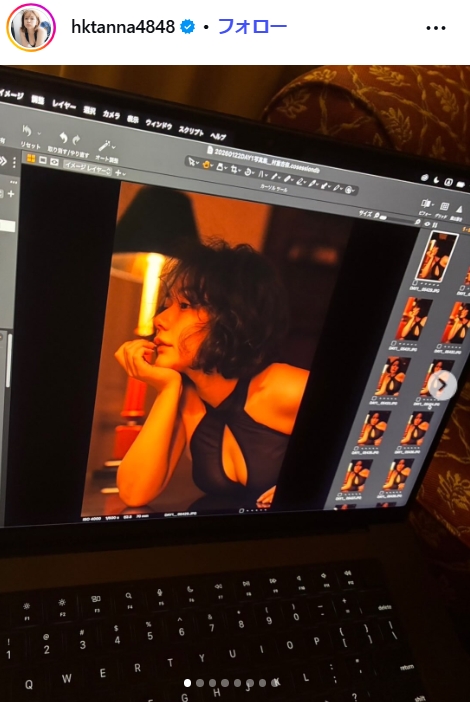This screenshot has height=702, width=470.
Task: Click the session document title icon
Action: pyautogui.click(x=210, y=150)
